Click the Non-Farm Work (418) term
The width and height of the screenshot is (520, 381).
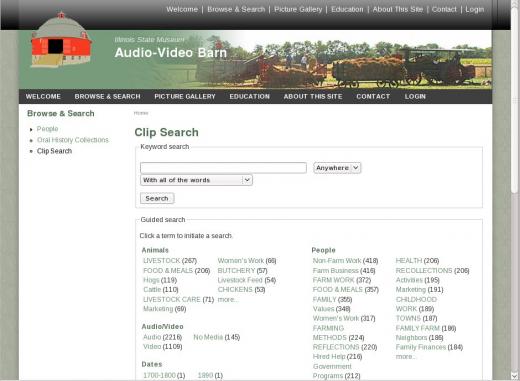click(345, 261)
